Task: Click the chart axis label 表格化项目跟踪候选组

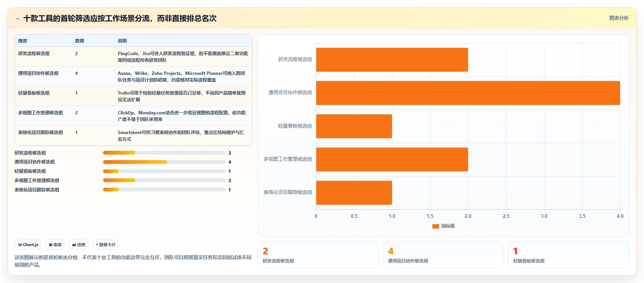Action: point(287,192)
